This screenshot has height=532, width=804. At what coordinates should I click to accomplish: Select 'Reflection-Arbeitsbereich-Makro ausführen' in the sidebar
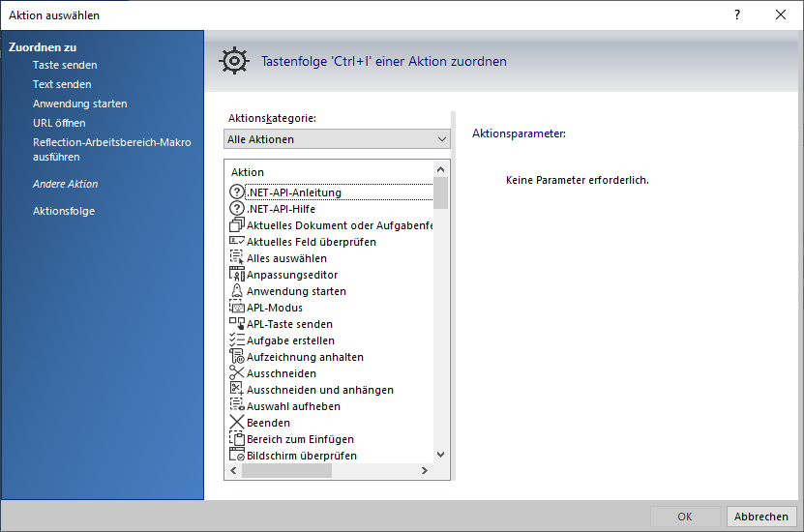coord(112,150)
